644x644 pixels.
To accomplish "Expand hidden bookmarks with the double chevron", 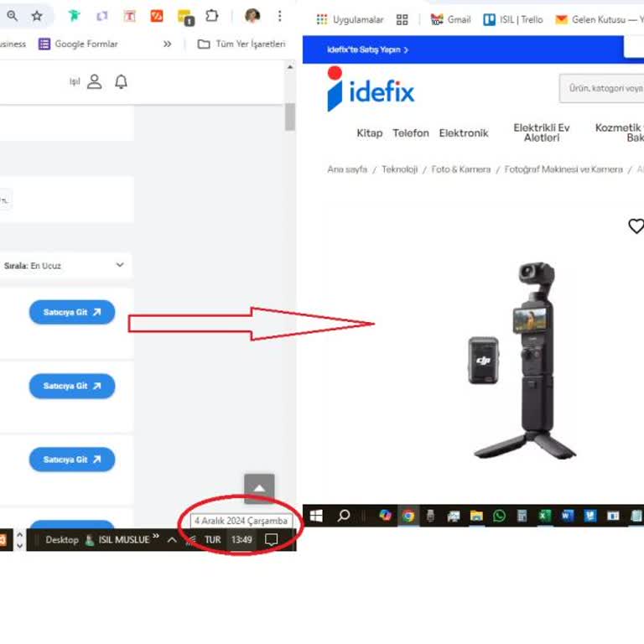I will coord(167,44).
